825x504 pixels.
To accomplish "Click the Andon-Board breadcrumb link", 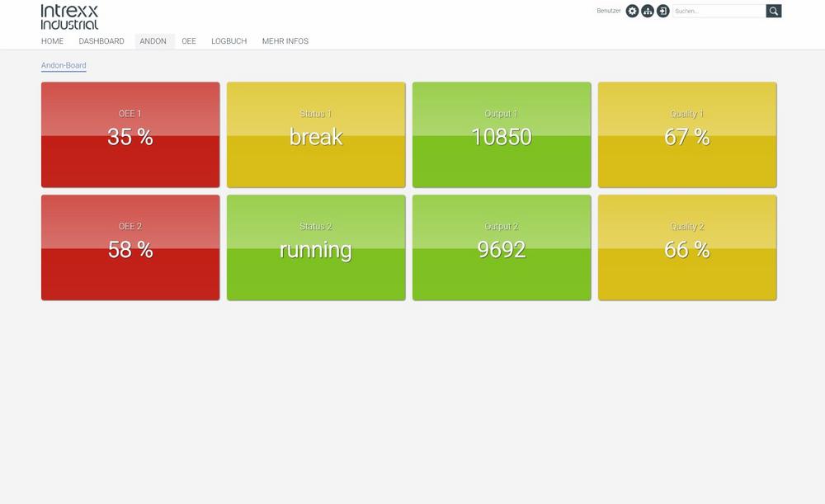I will [64, 65].
